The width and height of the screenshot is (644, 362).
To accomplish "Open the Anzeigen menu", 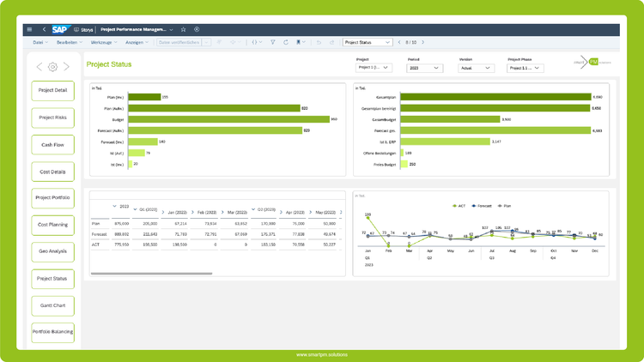I will click(x=137, y=42).
